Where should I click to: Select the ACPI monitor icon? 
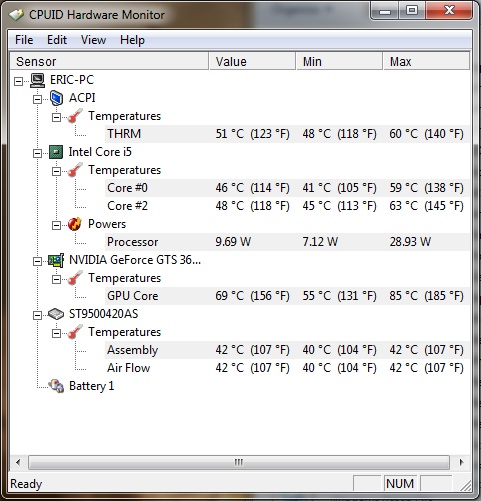click(x=56, y=98)
